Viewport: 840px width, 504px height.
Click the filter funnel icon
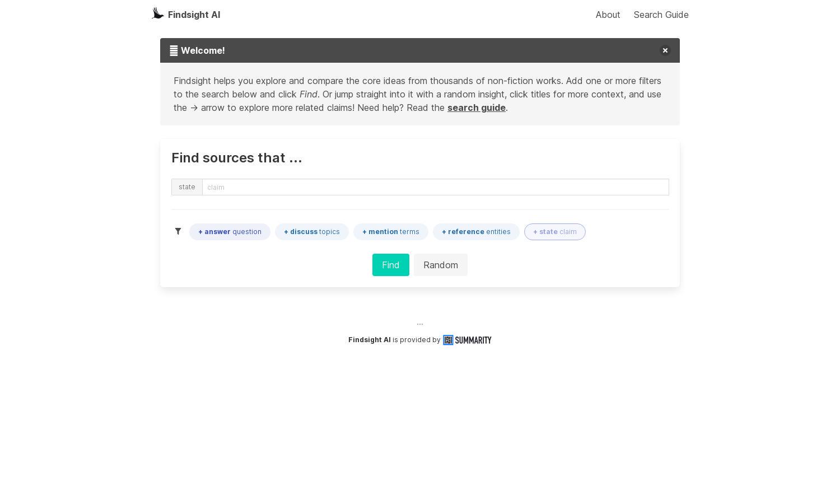(x=178, y=231)
